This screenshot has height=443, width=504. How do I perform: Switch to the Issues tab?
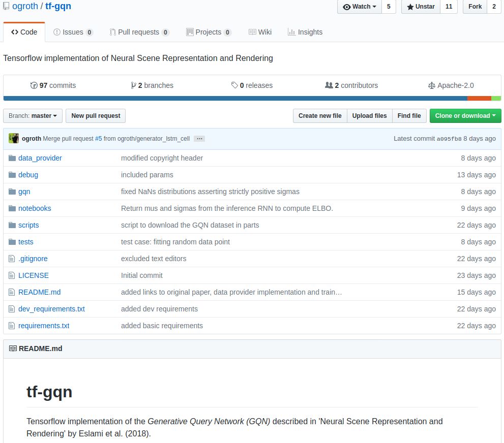click(73, 32)
